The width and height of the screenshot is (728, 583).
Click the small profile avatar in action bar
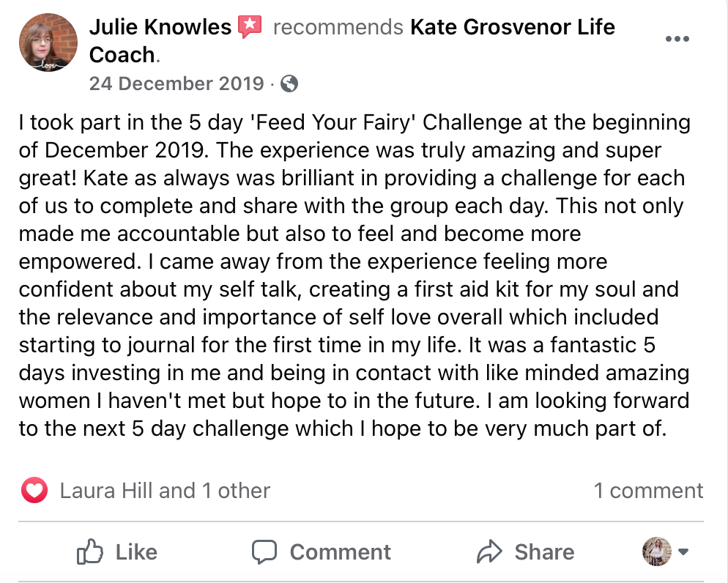click(656, 552)
